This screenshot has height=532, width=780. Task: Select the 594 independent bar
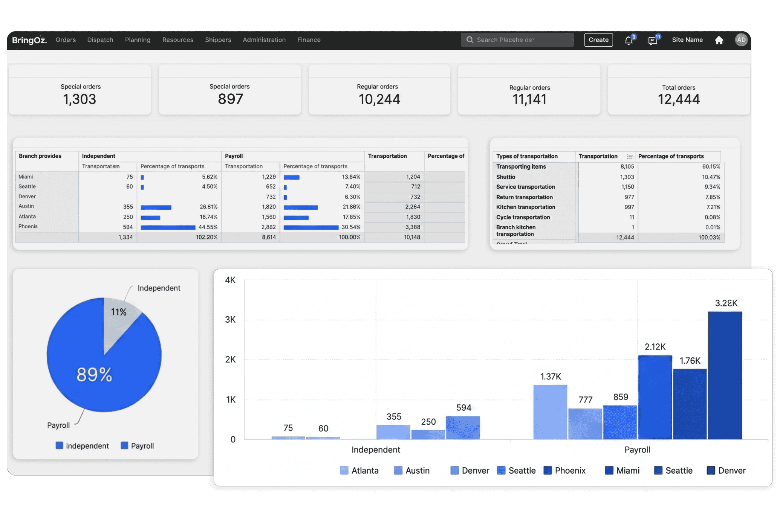click(463, 428)
